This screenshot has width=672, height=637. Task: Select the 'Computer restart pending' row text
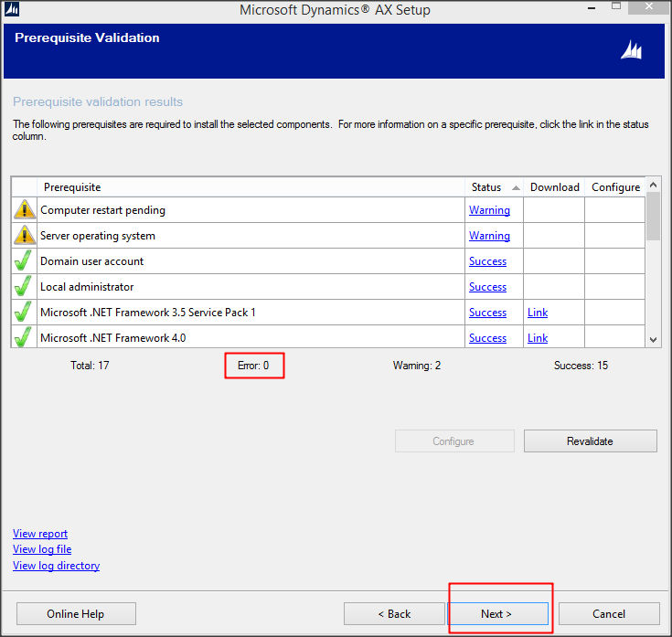pyautogui.click(x=102, y=210)
